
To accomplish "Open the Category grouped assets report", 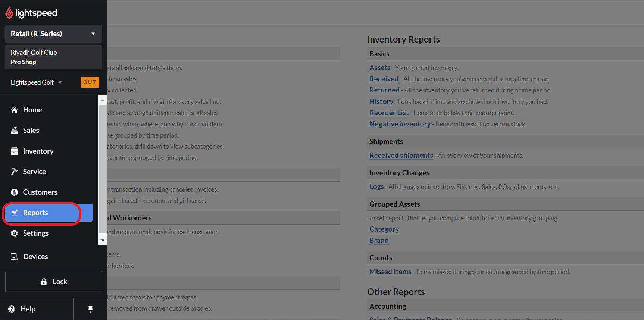I will pyautogui.click(x=384, y=229).
